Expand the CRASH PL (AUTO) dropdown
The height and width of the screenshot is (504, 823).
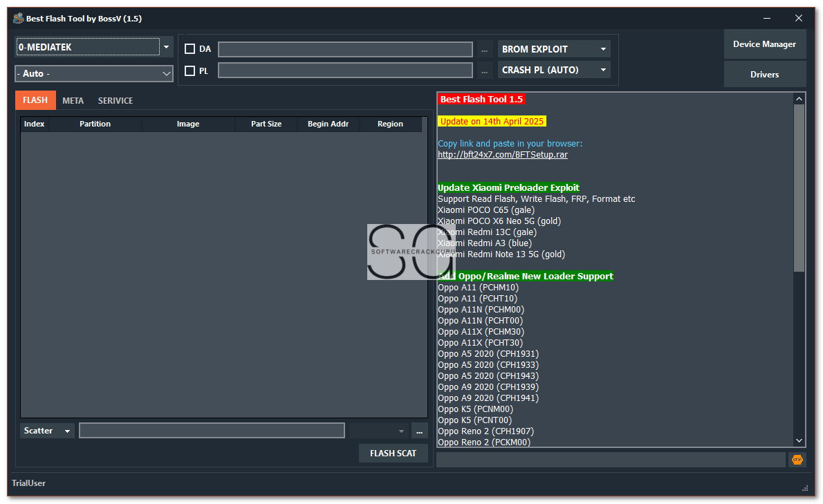point(554,70)
